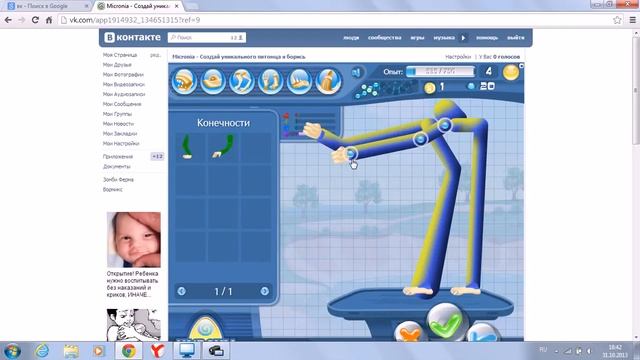This screenshot has height=360, width=640.
Task: Click the joint handle at the creature's wrist
Action: click(x=351, y=153)
